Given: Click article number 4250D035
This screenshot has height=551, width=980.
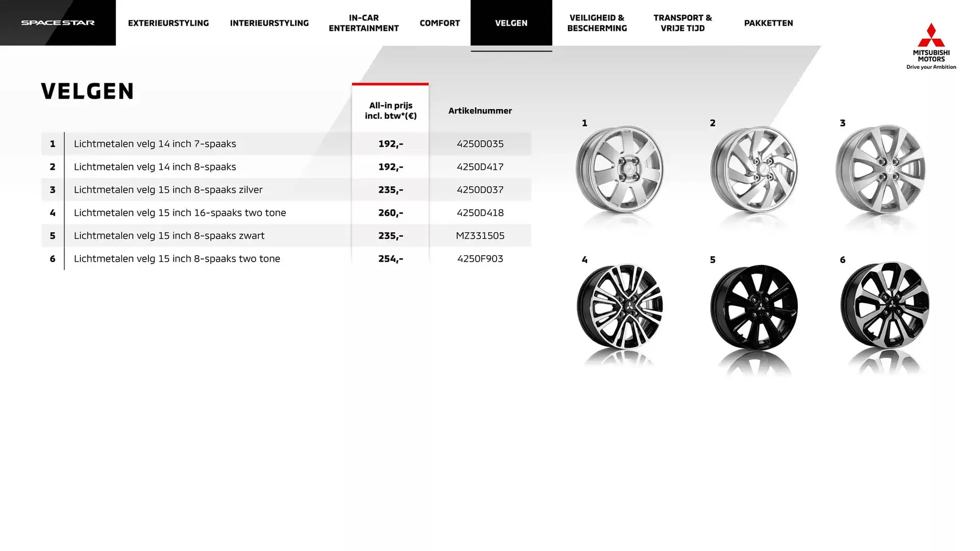Looking at the screenshot, I should 480,144.
